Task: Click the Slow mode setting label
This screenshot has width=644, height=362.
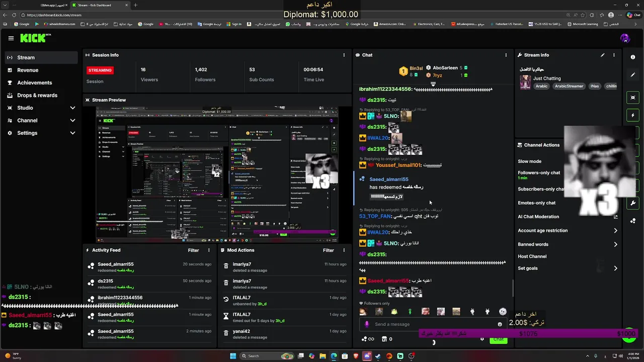Action: point(529,161)
